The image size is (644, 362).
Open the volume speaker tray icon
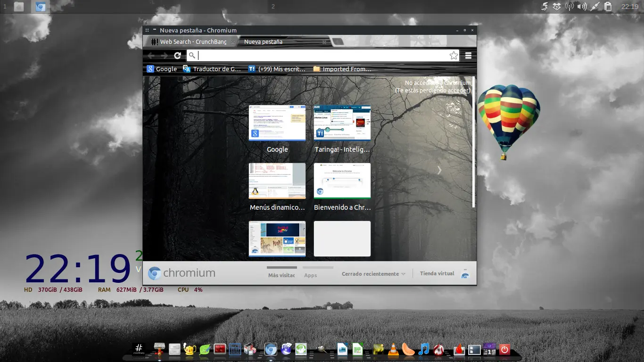[x=582, y=7]
